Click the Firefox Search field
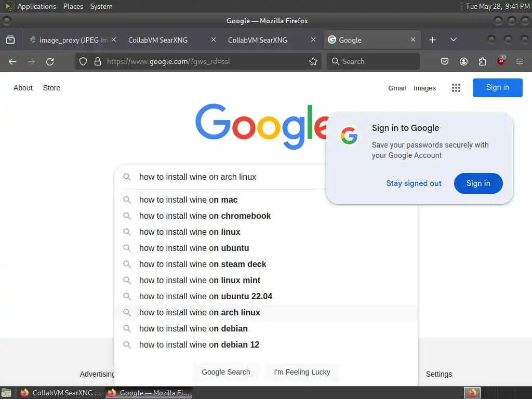 (373, 61)
